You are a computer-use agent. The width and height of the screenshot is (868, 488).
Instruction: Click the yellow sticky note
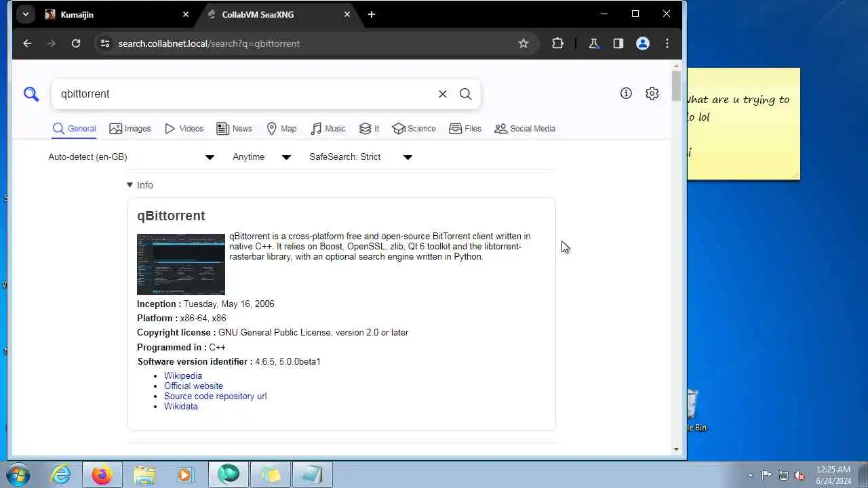pyautogui.click(x=744, y=124)
